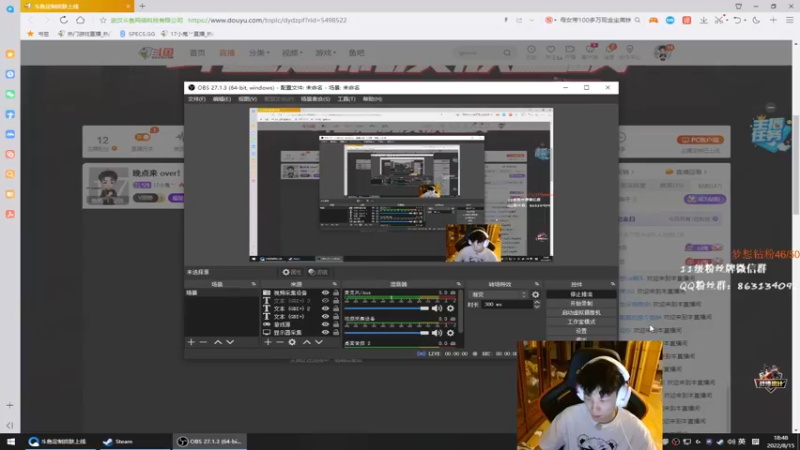
Task: Click the first mixer channel volume slider
Action: click(387, 308)
